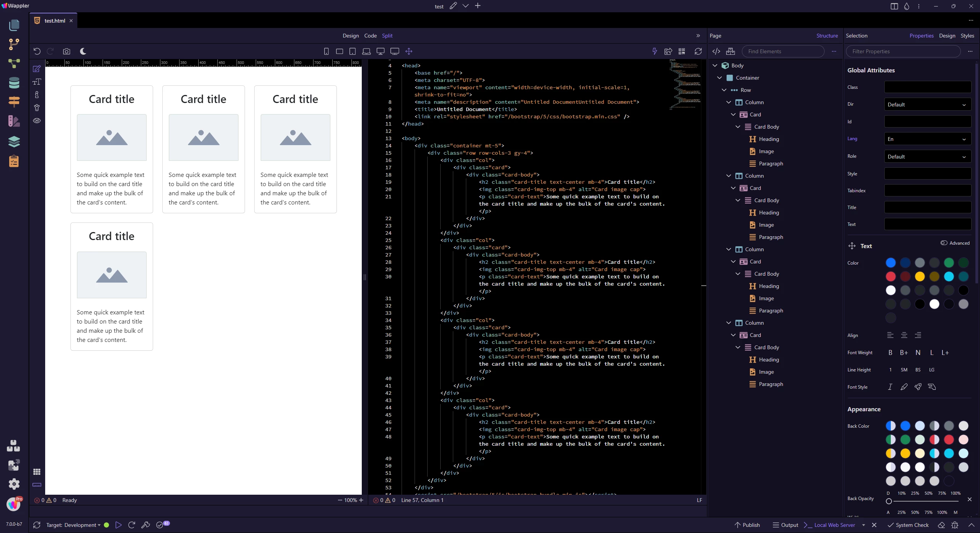The width and height of the screenshot is (980, 533).
Task: Switch to the Code view tab
Action: click(370, 36)
